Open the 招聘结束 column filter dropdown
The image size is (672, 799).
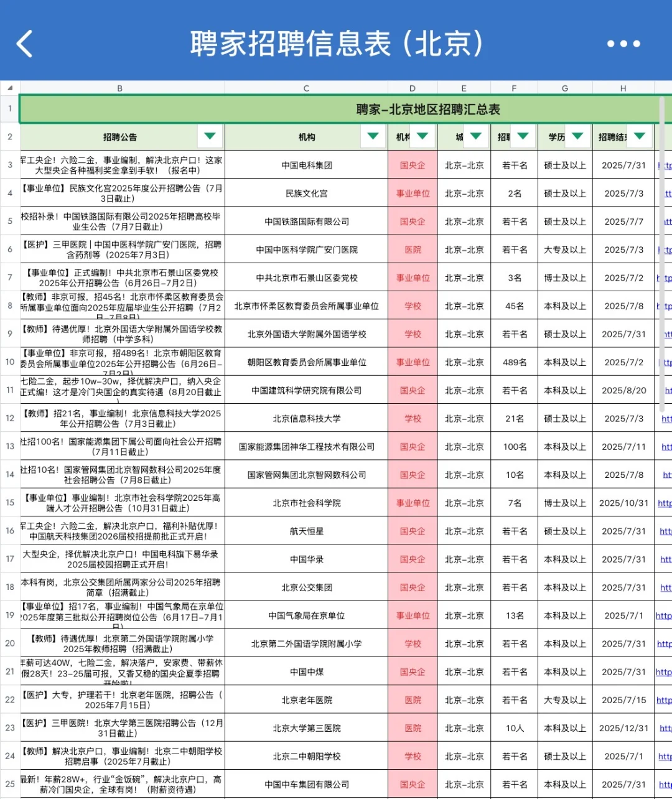(x=640, y=136)
